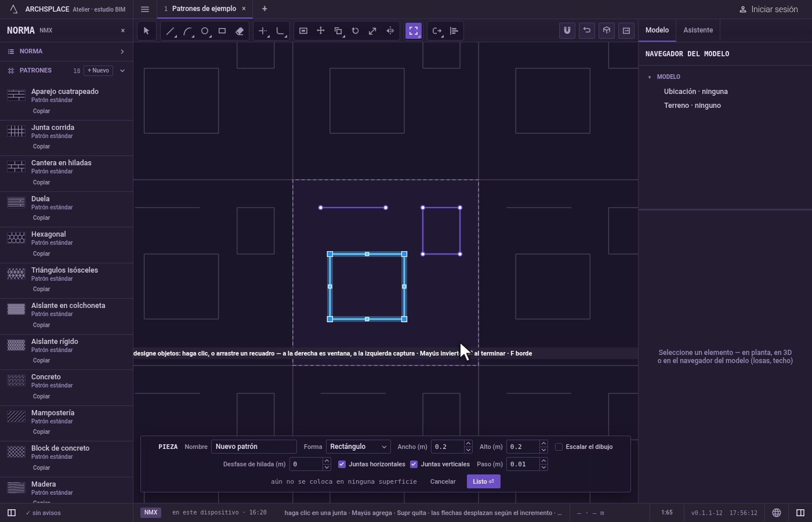Click the Align tool icon
812x522 pixels.
tap(454, 31)
